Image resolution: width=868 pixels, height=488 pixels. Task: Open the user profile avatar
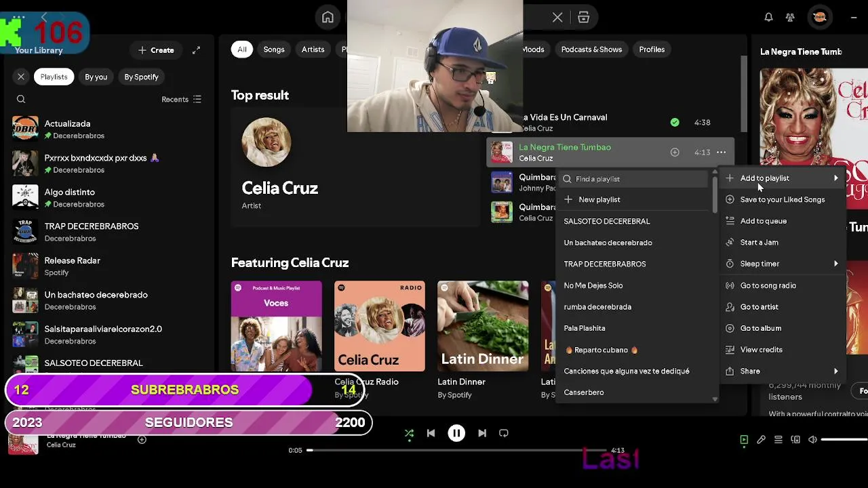820,18
